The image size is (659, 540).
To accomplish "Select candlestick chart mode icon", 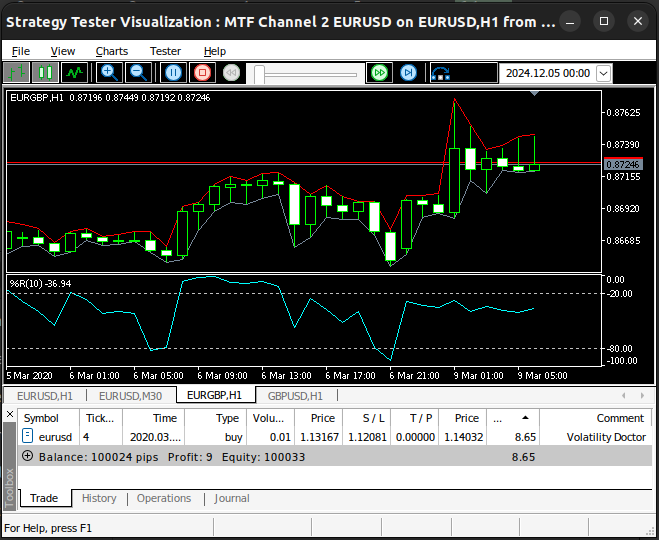I will [45, 73].
